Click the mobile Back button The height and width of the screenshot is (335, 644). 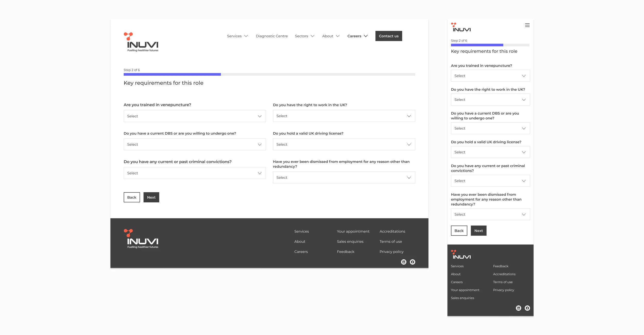(459, 231)
